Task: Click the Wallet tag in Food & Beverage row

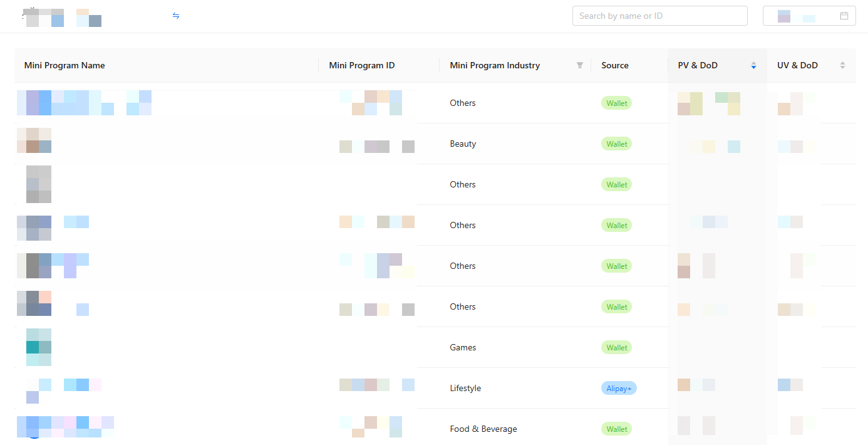Action: coord(616,429)
